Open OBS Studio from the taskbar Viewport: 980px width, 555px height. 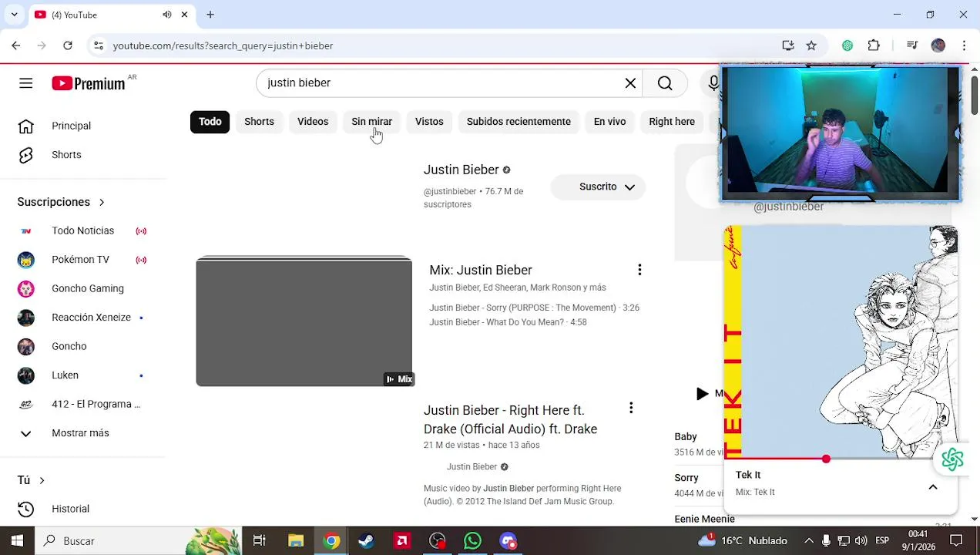pos(438,540)
